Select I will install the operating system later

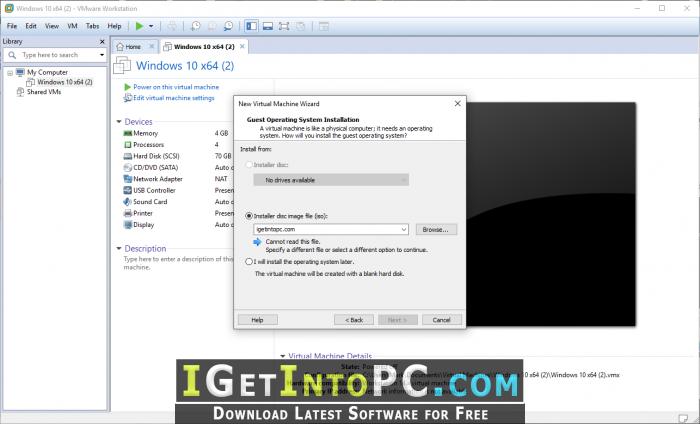[249, 262]
